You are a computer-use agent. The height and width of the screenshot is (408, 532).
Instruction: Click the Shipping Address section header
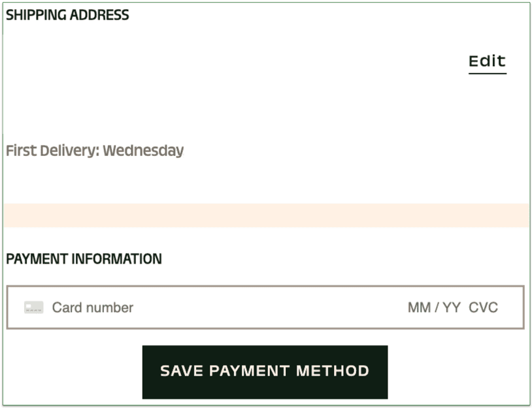67,14
